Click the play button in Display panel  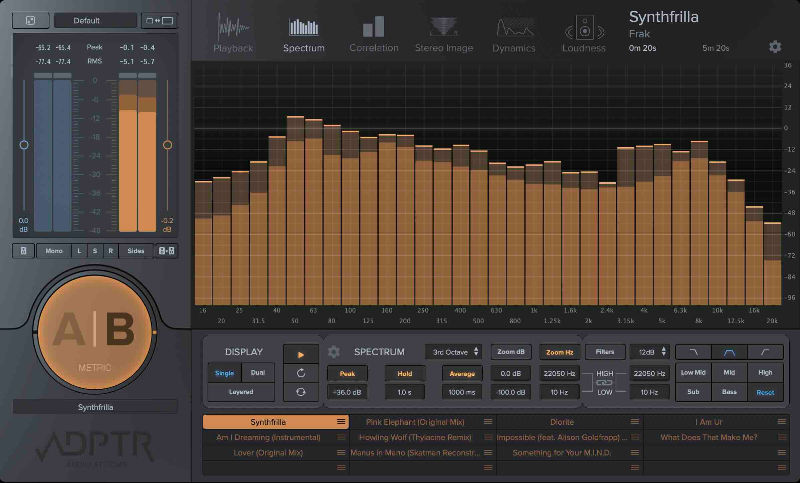[301, 354]
